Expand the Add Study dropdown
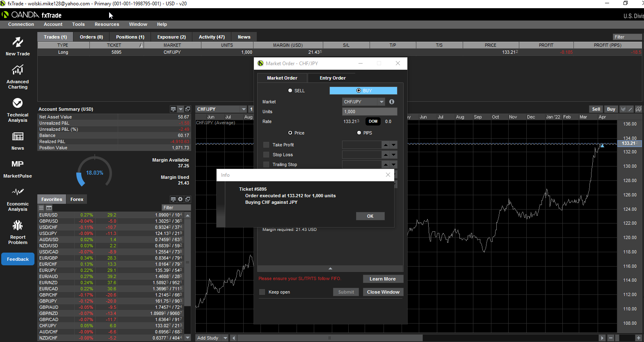This screenshot has height=342, width=644. (225, 338)
